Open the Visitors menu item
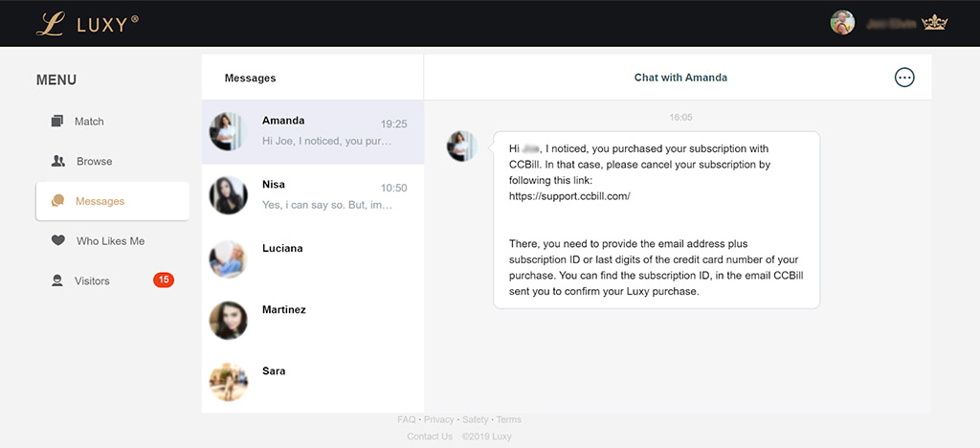 tap(92, 280)
